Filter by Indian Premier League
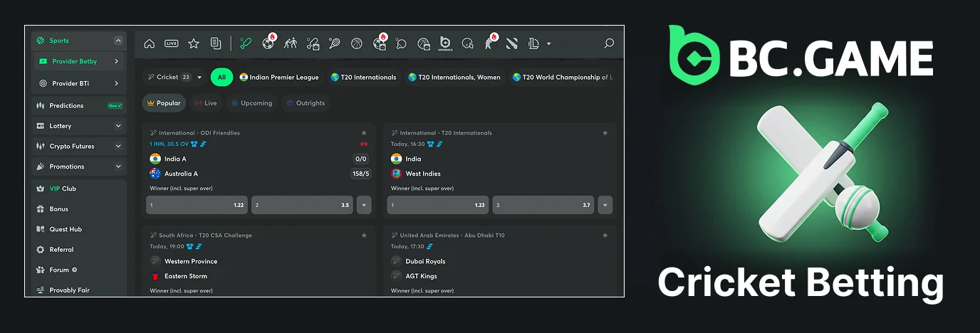Image resolution: width=980 pixels, height=333 pixels. pyautogui.click(x=279, y=77)
